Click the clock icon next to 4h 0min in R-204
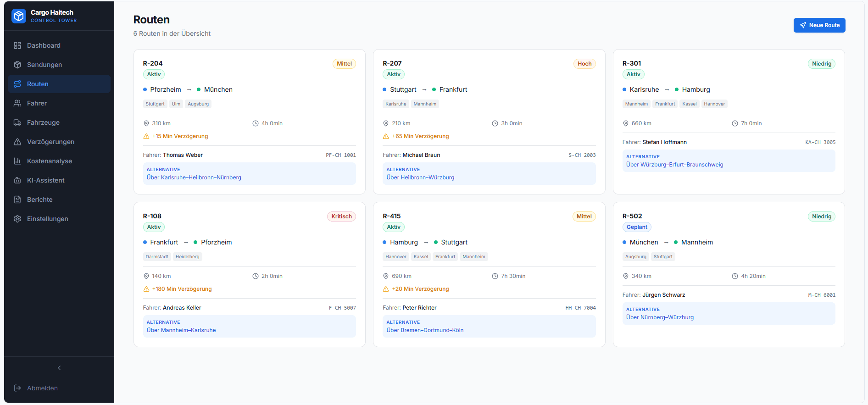Viewport: 868px width, 405px height. [x=256, y=123]
